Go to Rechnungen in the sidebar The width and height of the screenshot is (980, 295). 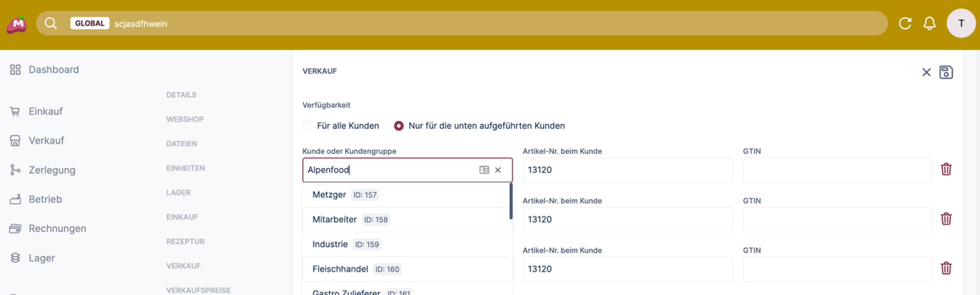click(x=57, y=228)
